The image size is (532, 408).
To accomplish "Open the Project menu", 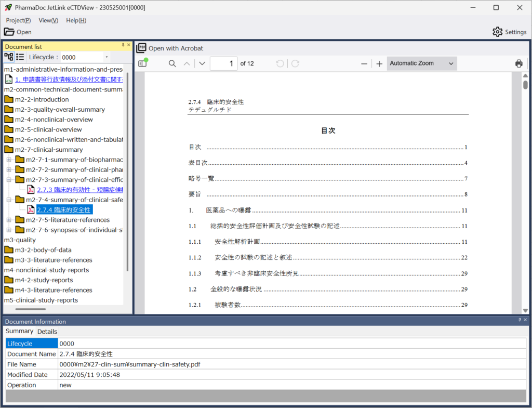I will point(18,20).
